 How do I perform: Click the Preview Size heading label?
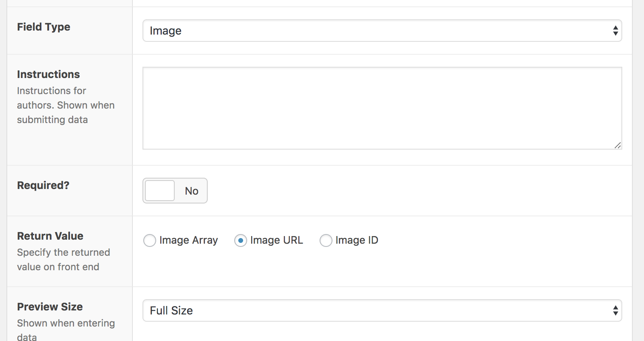click(x=50, y=307)
